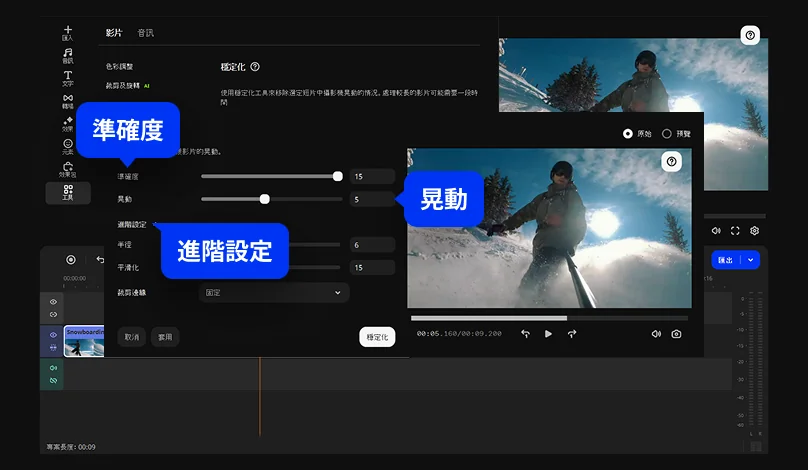Click the 準確度 accuracy slider handle
Image resolution: width=808 pixels, height=470 pixels.
click(338, 176)
